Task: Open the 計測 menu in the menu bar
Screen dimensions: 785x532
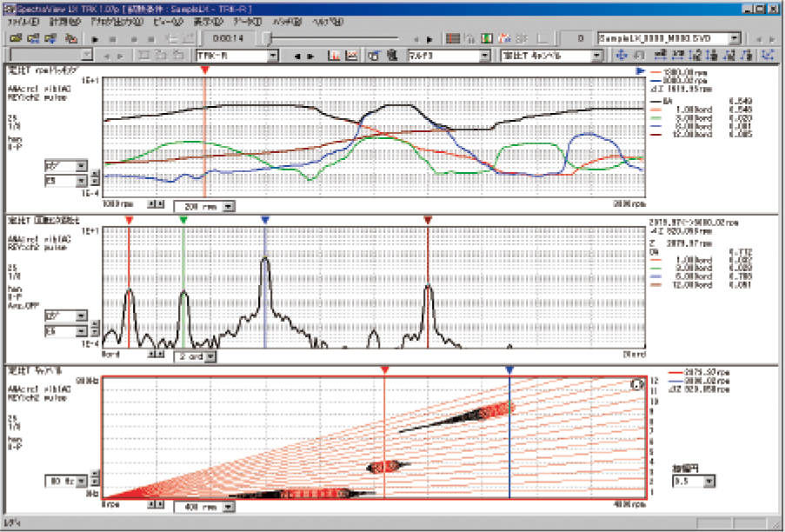Action: click(65, 22)
